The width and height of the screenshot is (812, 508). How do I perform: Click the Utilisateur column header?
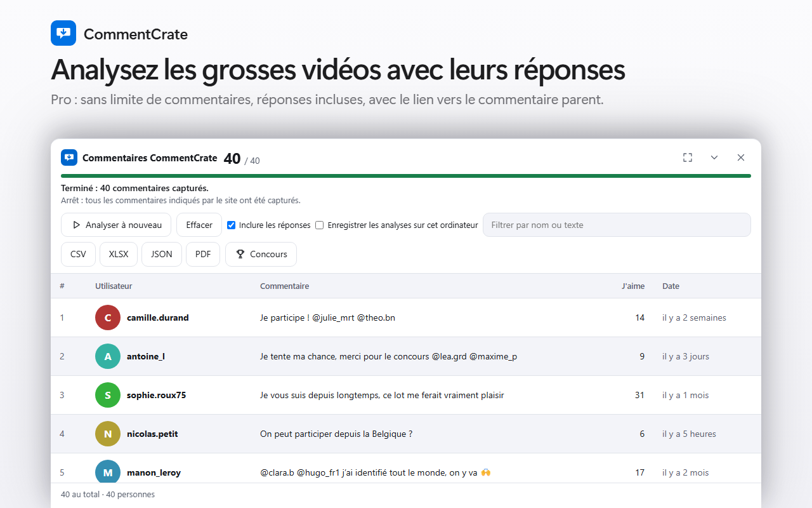114,286
